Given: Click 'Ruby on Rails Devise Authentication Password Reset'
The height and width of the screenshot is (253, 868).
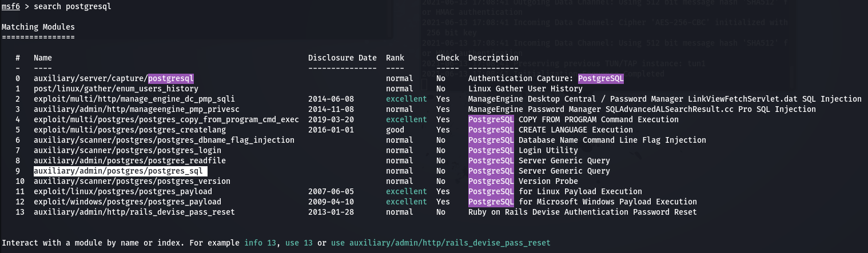Looking at the screenshot, I should [x=583, y=212].
